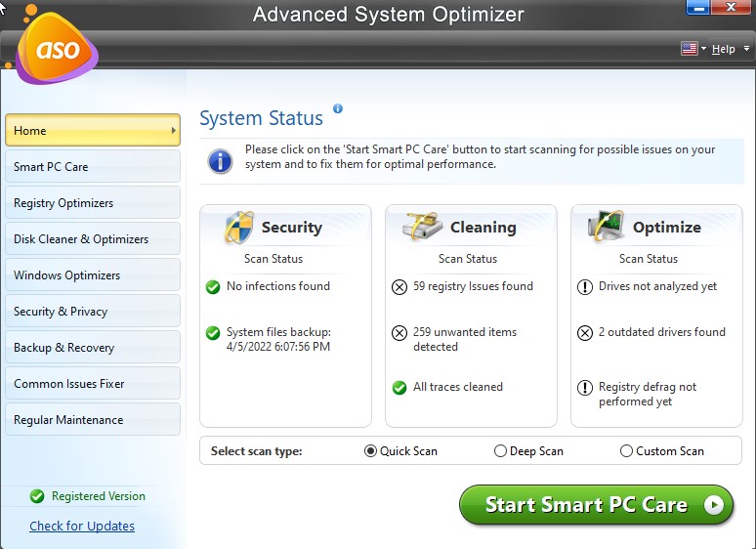This screenshot has width=756, height=549.
Task: Select Security & Privacy in the sidebar
Action: [x=93, y=311]
